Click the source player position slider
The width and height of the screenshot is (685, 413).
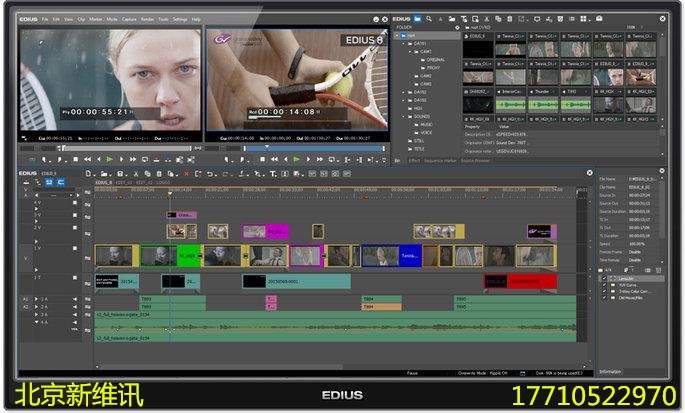point(127,149)
